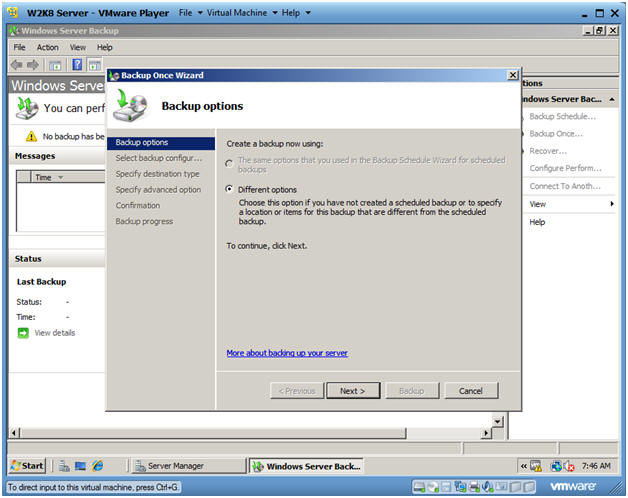Click the Backup Once Wizard title icon

[114, 75]
